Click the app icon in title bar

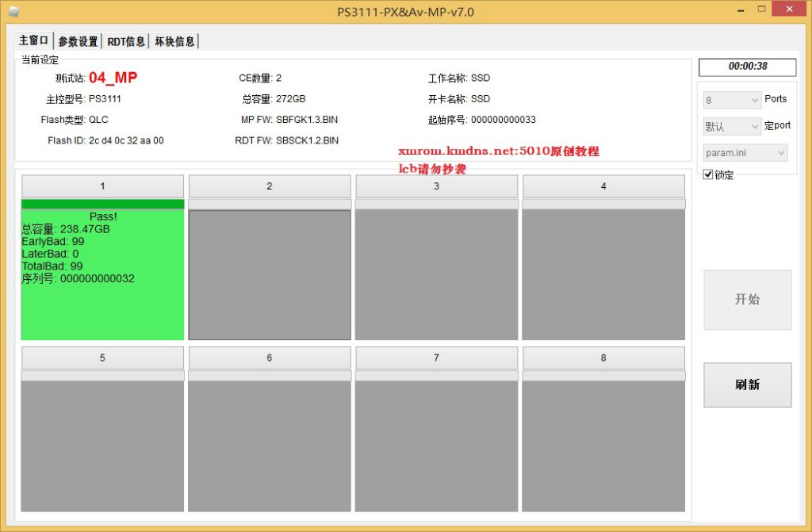point(14,11)
